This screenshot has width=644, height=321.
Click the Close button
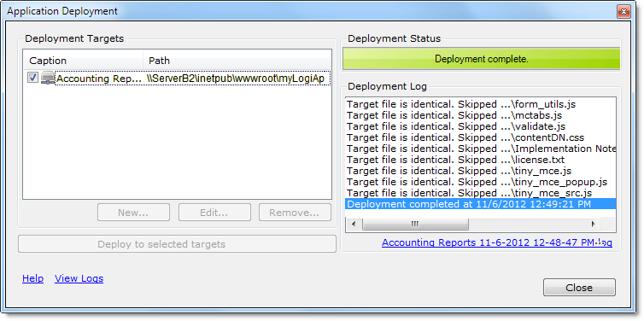(x=579, y=288)
